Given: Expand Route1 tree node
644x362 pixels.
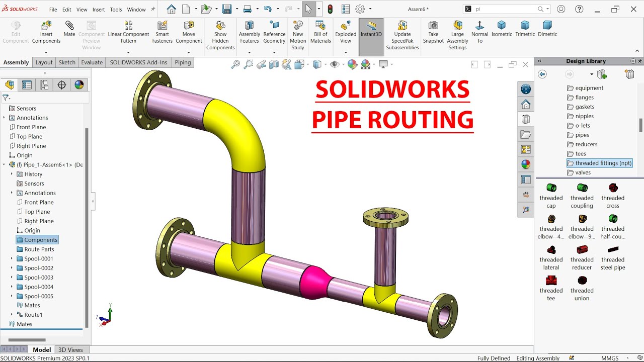Looking at the screenshot, I should pos(12,315).
